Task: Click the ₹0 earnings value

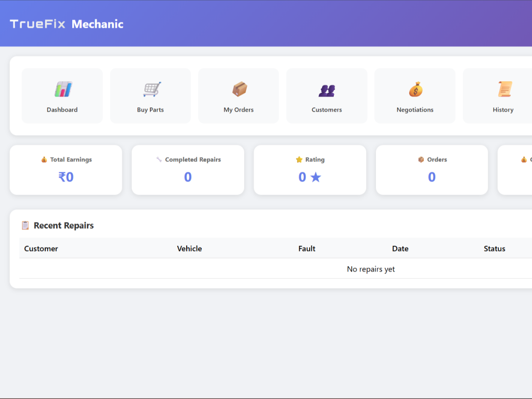Action: (66, 177)
